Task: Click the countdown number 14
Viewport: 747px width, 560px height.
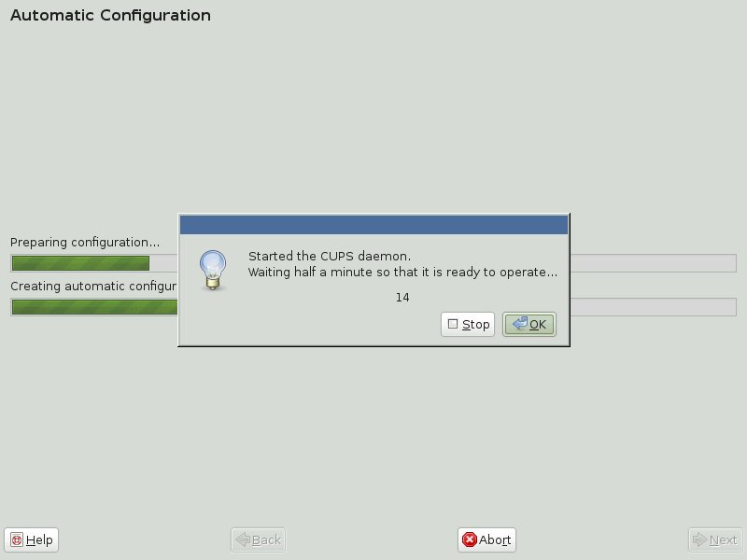Action: (x=402, y=298)
